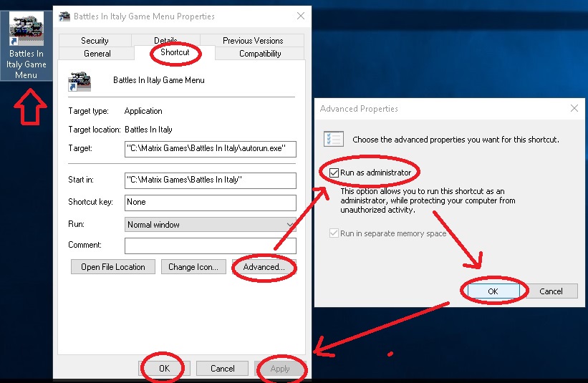588x383 pixels.
Task: Switch to the Previous Versions tab
Action: coord(253,41)
